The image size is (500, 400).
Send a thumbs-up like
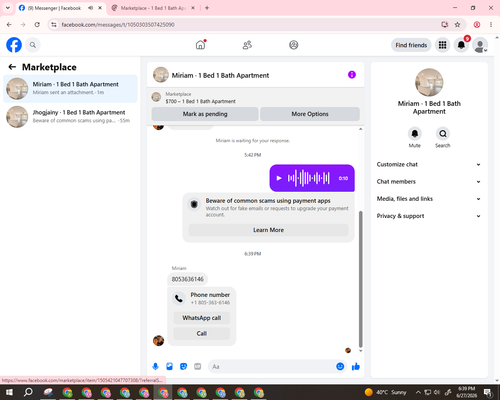[356, 367]
